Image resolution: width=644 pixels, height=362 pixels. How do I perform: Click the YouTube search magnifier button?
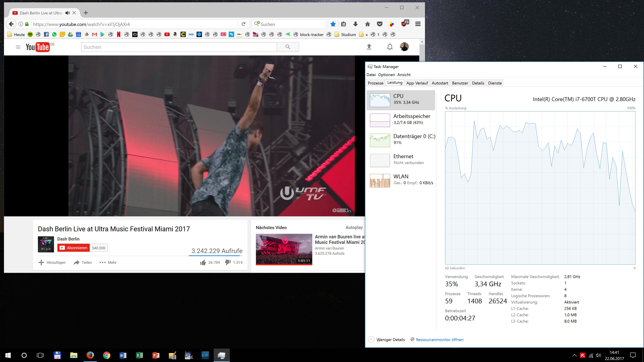pyautogui.click(x=288, y=47)
